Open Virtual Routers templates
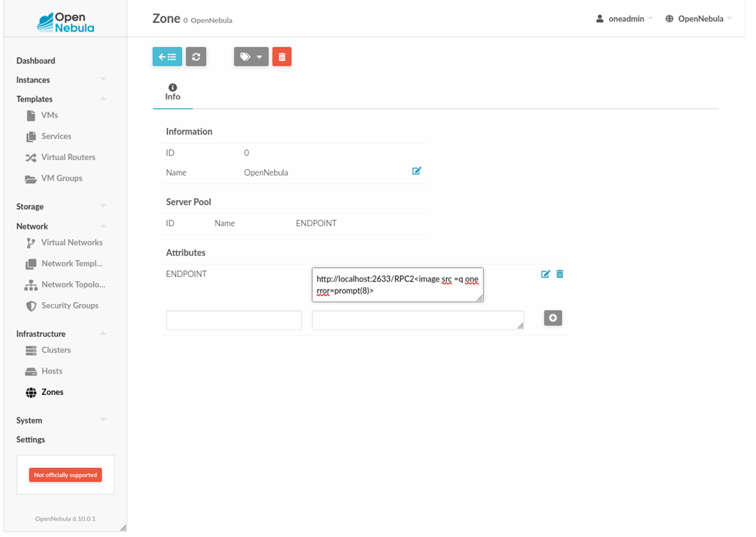Image resolution: width=756 pixels, height=537 pixels. coord(68,157)
